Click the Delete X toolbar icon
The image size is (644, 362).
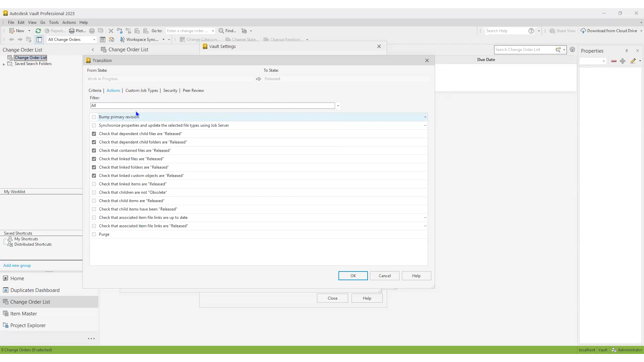point(111,31)
